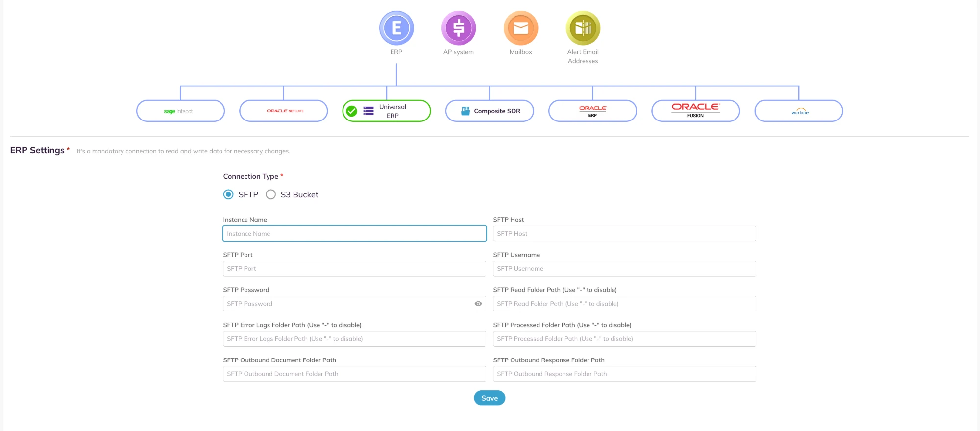Choose the Oracle Fusion option
The height and width of the screenshot is (431, 980).
coord(695,111)
